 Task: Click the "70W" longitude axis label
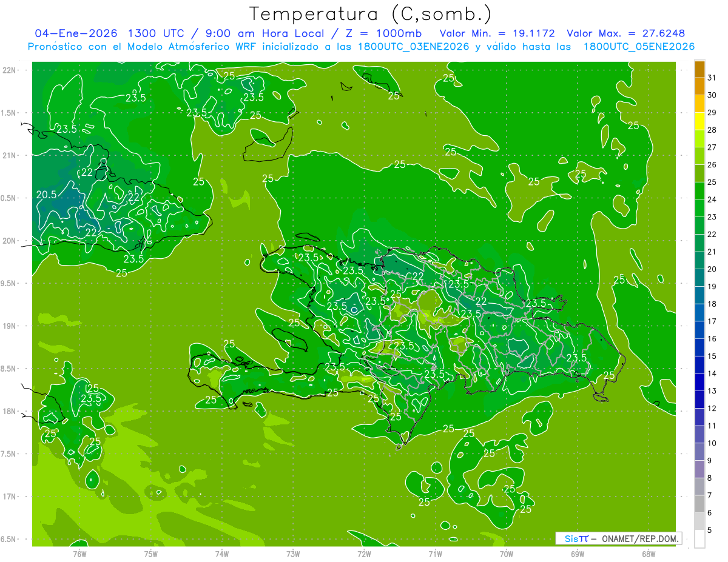pyautogui.click(x=507, y=554)
